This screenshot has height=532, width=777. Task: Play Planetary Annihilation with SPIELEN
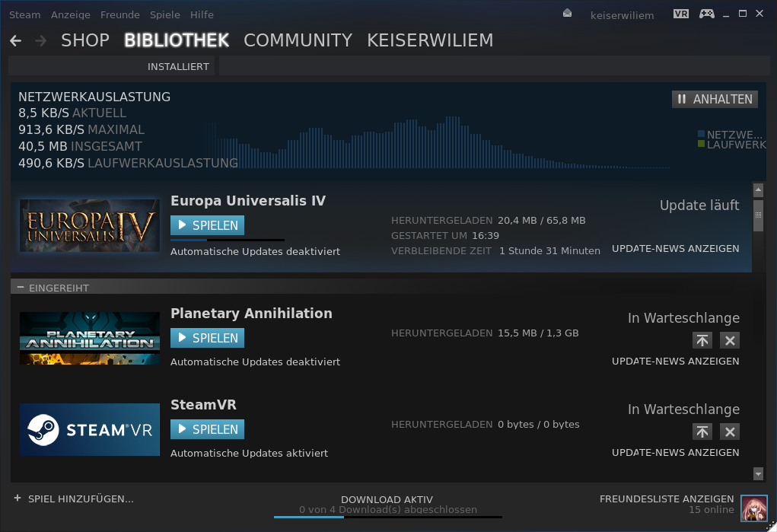pos(207,338)
